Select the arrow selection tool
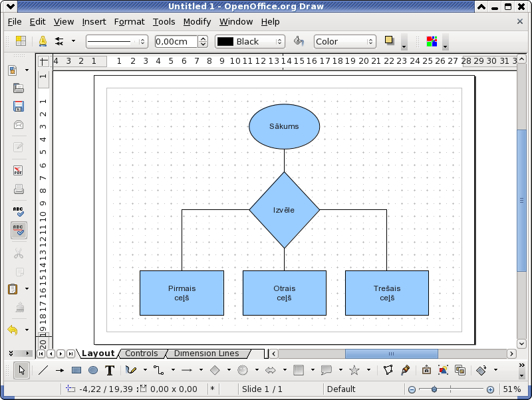 (22, 370)
